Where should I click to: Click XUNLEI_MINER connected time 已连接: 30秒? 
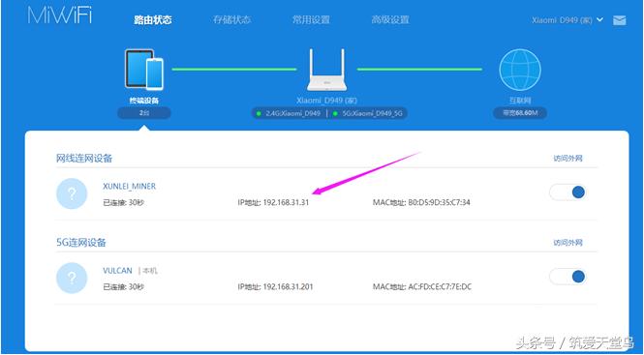click(124, 203)
